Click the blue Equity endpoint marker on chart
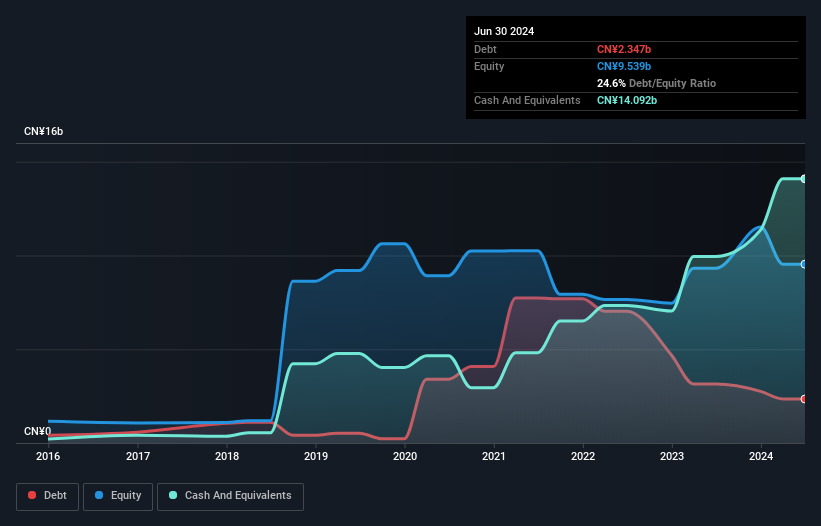Image resolution: width=821 pixels, height=526 pixels. (803, 264)
